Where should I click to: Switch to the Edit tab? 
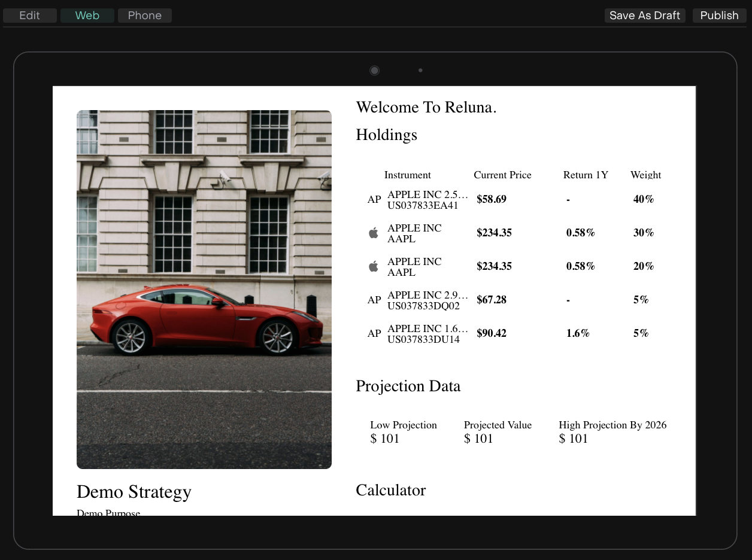[x=30, y=16]
